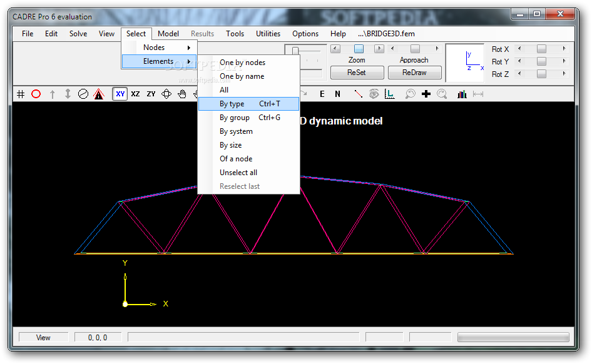Click the ...\BRIDGE3D.fem file name

pos(387,34)
